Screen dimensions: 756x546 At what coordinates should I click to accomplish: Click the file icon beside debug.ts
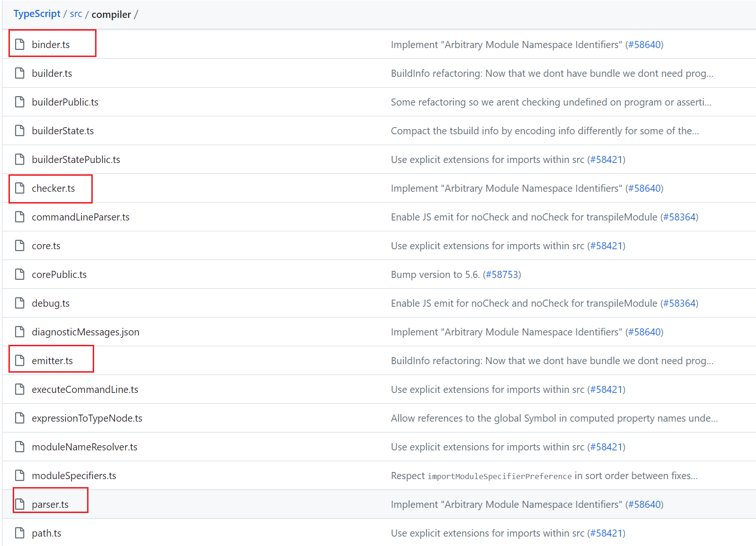(19, 303)
